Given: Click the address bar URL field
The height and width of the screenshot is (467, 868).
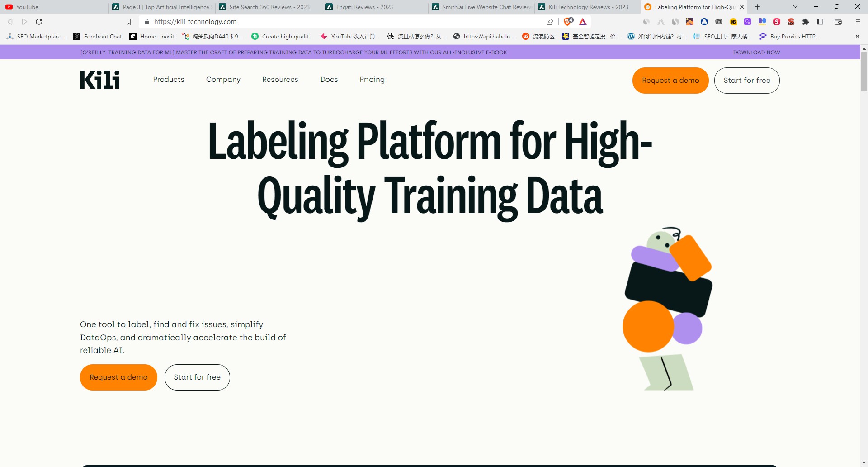Looking at the screenshot, I should 344,22.
